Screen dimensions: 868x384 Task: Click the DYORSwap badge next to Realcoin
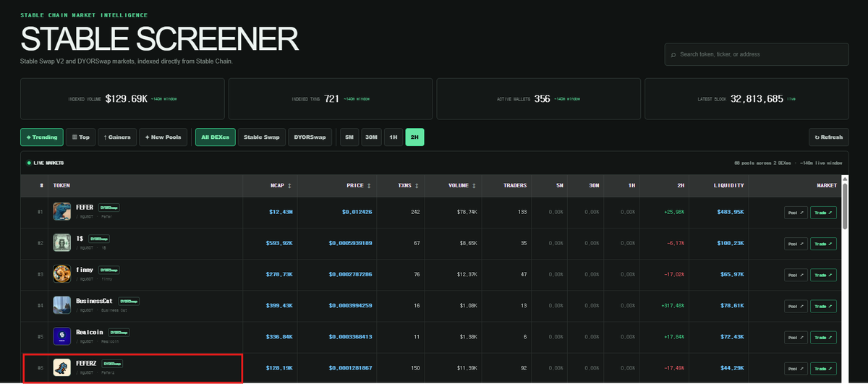pyautogui.click(x=119, y=332)
